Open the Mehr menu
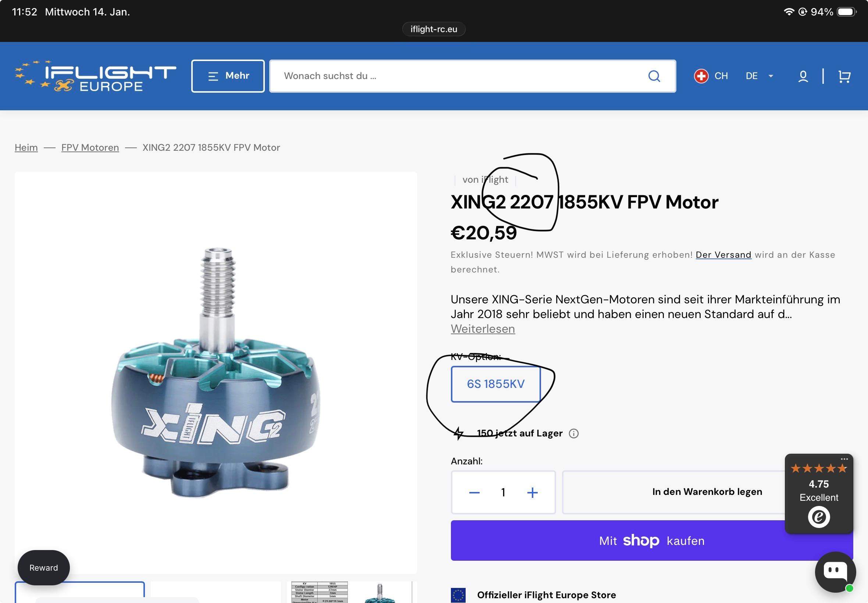Image resolution: width=868 pixels, height=603 pixels. tap(228, 76)
